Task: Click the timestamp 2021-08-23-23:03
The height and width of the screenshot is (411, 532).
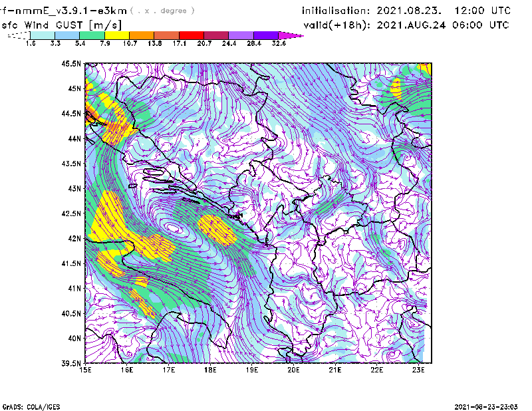Action: 486,407
